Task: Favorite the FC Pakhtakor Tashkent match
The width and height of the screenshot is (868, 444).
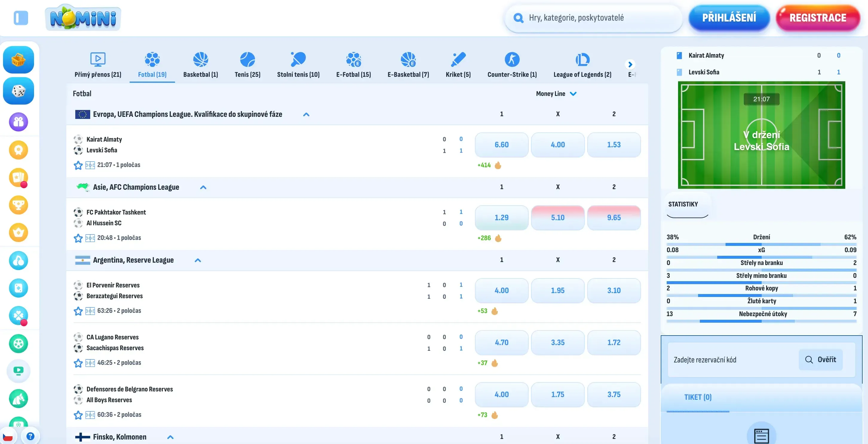Action: pos(78,238)
